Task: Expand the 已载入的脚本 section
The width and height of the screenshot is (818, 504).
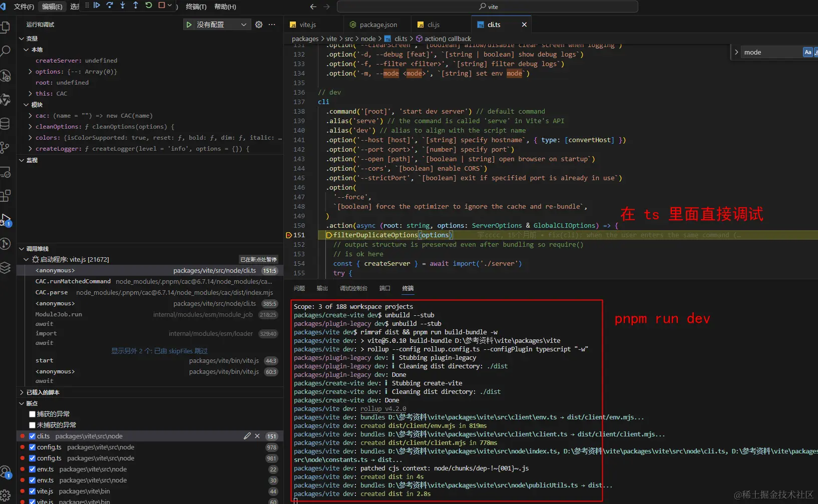Action: tap(22, 392)
